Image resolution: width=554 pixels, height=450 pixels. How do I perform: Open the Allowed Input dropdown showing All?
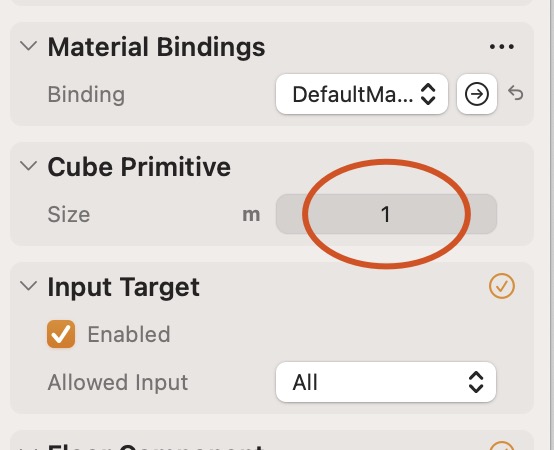(386, 382)
